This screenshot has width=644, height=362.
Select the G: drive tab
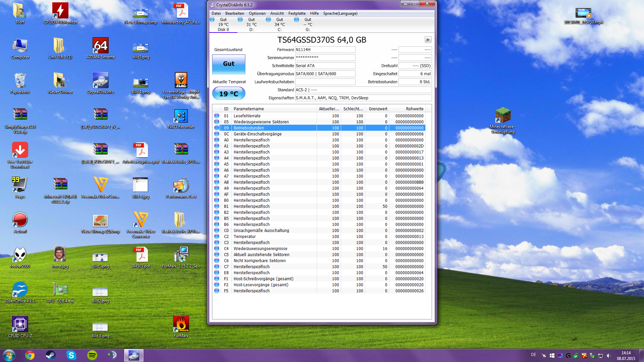point(308,25)
